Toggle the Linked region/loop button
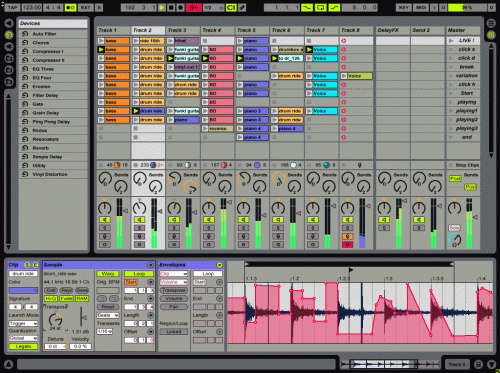This screenshot has height=373, width=500. pos(174,332)
